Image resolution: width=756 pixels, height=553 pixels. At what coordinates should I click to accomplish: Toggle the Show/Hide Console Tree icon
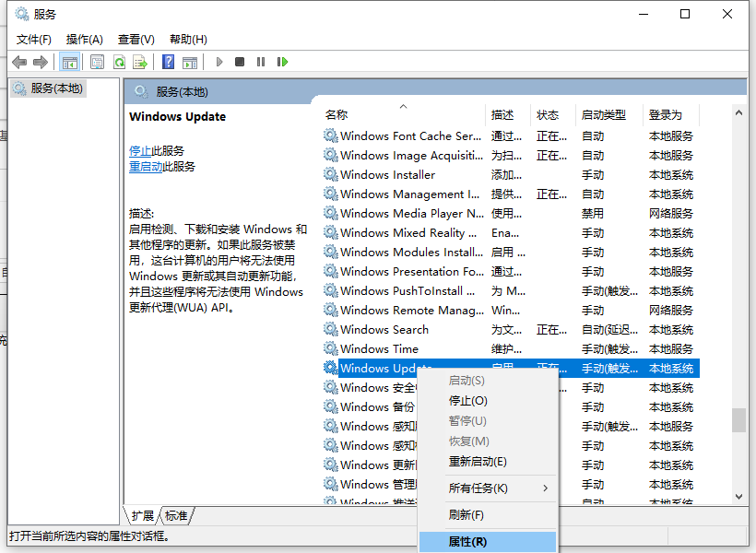pyautogui.click(x=68, y=61)
